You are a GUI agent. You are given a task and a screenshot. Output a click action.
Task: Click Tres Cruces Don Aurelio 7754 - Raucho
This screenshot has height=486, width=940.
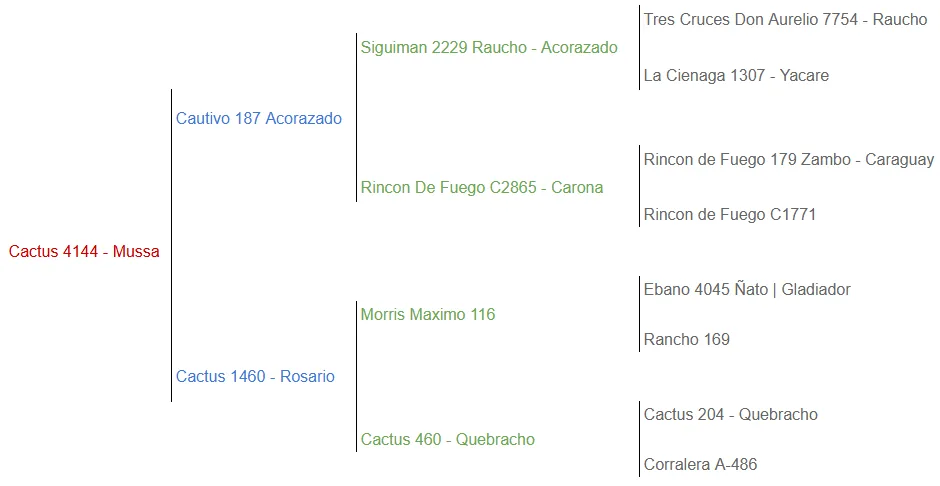(785, 20)
